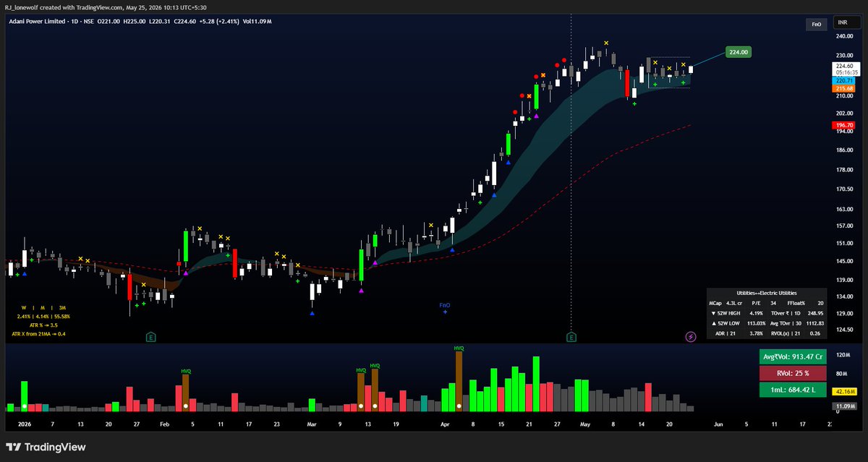Click the 52W LOW row label
Screen dimensions: 868x462
pyautogui.click(x=726, y=325)
